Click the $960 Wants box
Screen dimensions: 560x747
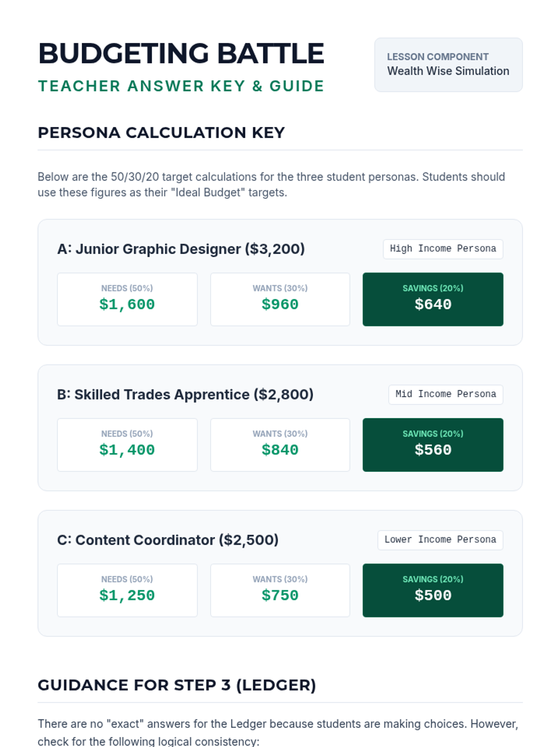280,299
